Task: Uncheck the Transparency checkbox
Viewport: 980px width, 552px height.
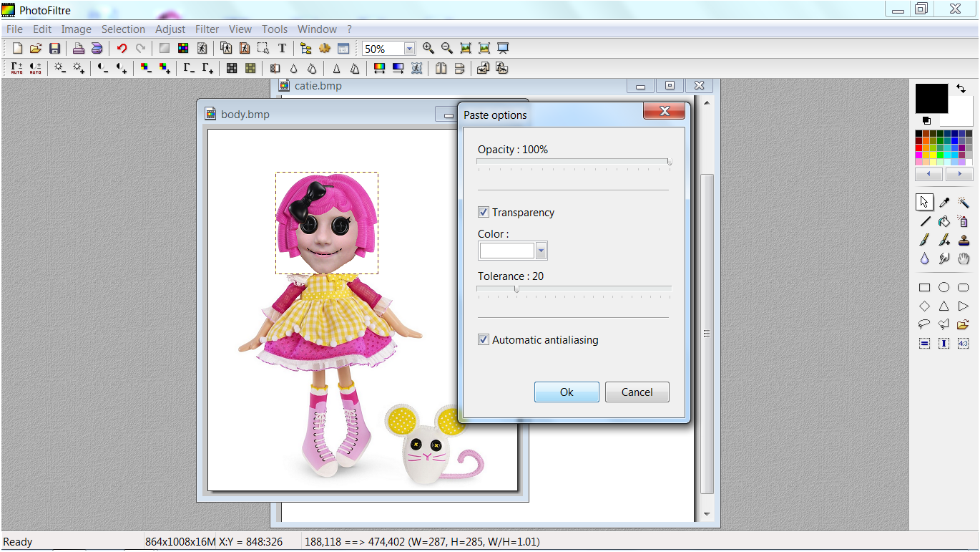Action: [x=484, y=212]
